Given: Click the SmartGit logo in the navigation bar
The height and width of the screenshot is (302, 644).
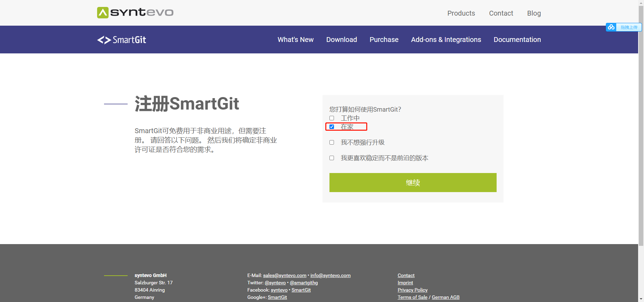Looking at the screenshot, I should (x=122, y=40).
